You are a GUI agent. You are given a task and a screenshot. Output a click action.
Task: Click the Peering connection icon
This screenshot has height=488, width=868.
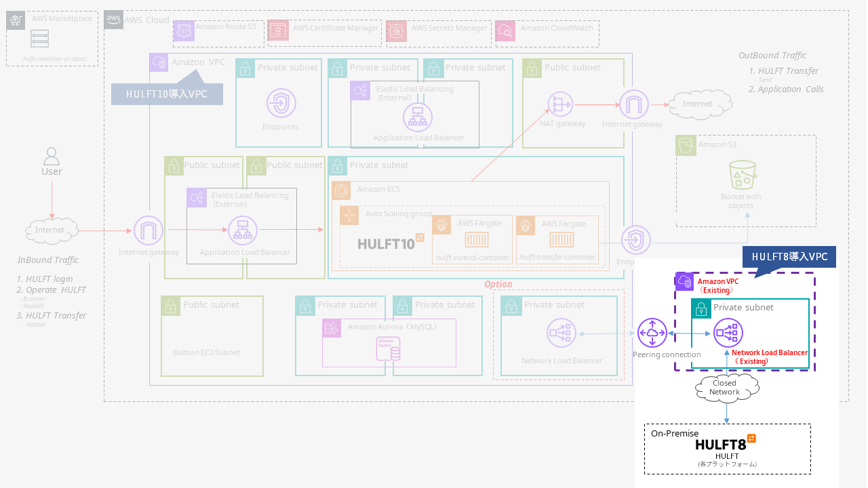(x=652, y=333)
